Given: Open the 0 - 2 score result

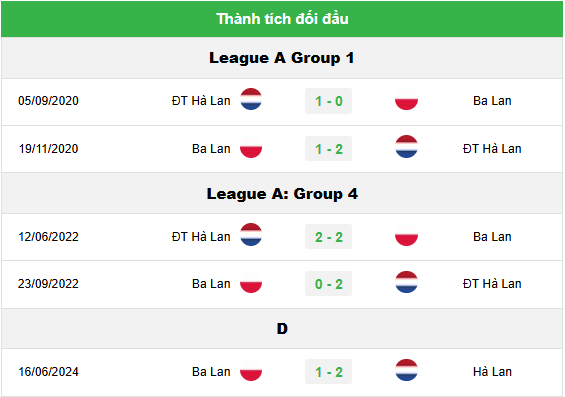Looking at the screenshot, I should 328,284.
